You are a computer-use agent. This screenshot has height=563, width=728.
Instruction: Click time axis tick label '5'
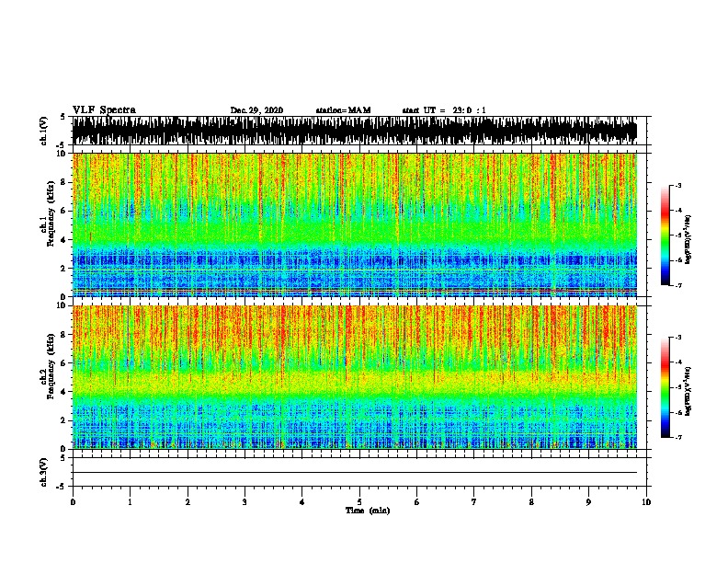click(x=359, y=502)
